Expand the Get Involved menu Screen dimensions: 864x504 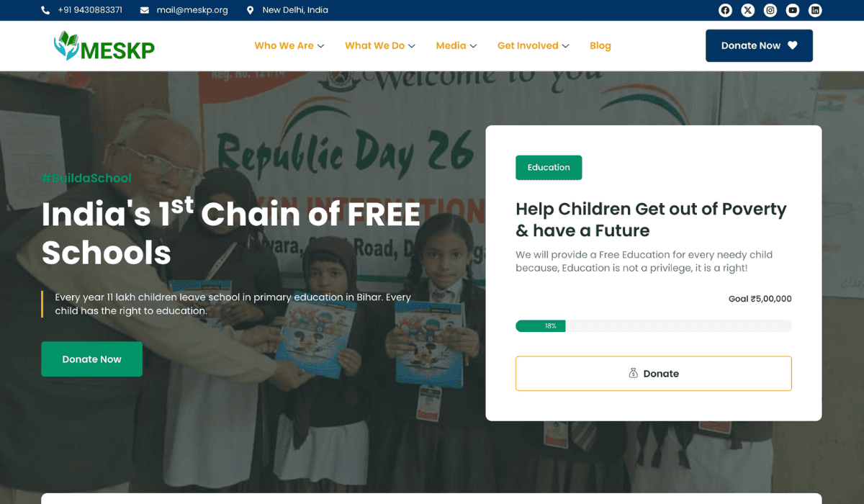pyautogui.click(x=534, y=45)
